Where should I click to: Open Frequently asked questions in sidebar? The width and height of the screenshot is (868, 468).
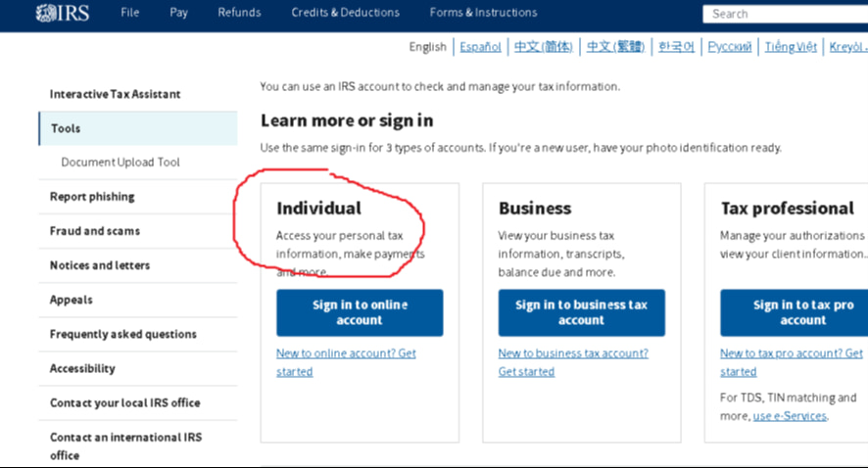coord(122,334)
